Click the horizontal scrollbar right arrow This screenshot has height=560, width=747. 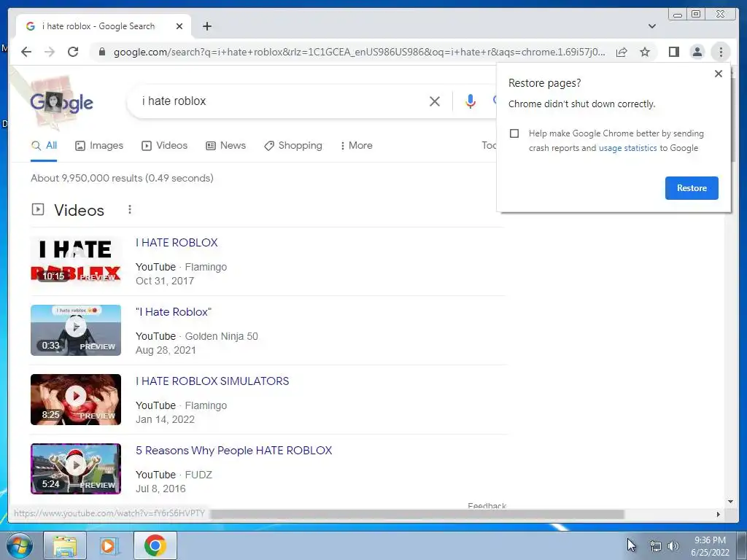pos(719,514)
